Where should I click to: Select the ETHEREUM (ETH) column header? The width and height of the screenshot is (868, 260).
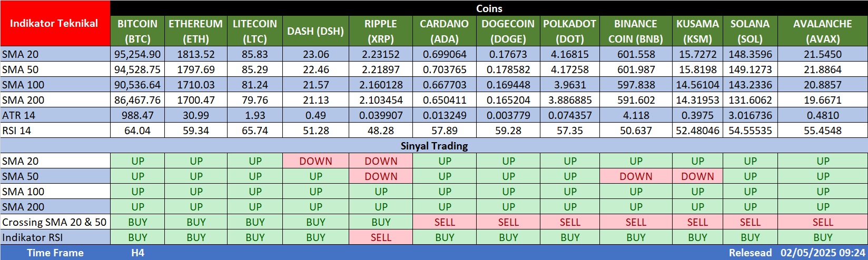point(195,31)
